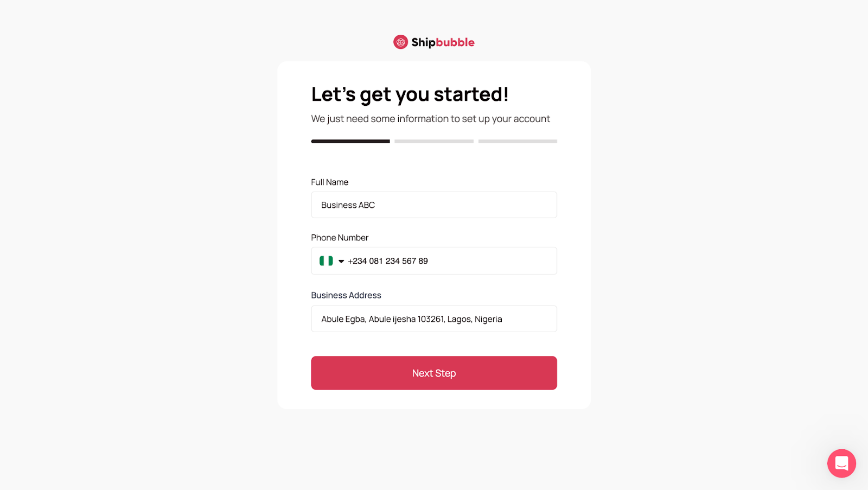Click the account setup subtitle text
The height and width of the screenshot is (490, 868).
pyautogui.click(x=431, y=119)
